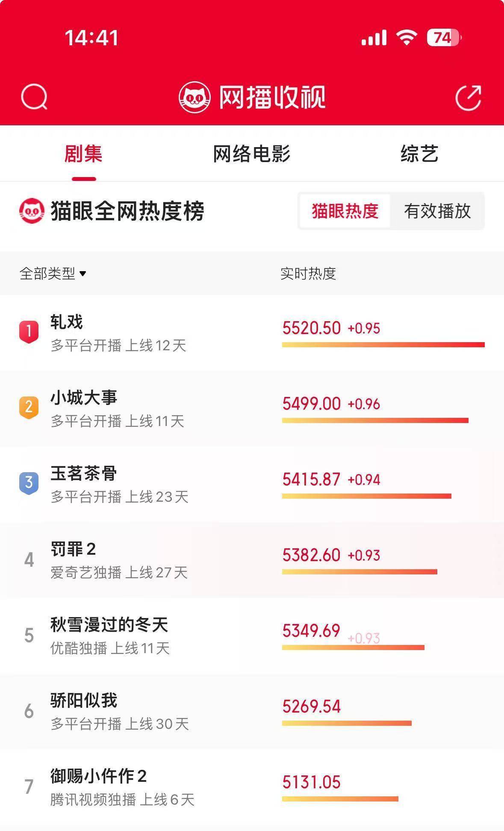
Task: Switch to 有效播放 ranking mode
Action: click(437, 211)
